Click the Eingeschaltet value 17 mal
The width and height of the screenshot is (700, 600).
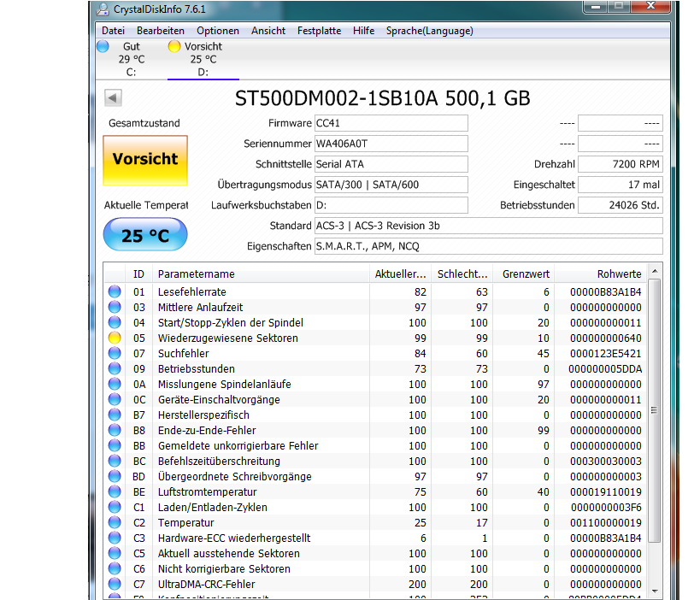coord(621,185)
